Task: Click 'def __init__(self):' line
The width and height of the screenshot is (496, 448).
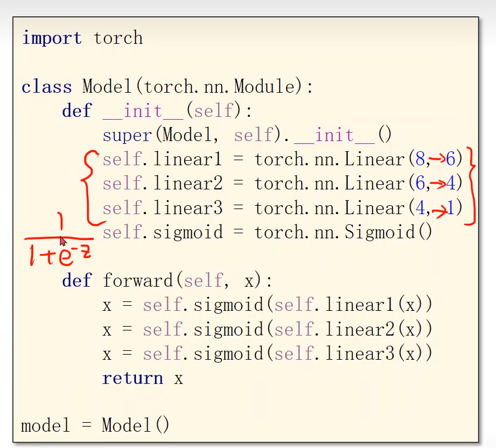Action: [x=157, y=111]
